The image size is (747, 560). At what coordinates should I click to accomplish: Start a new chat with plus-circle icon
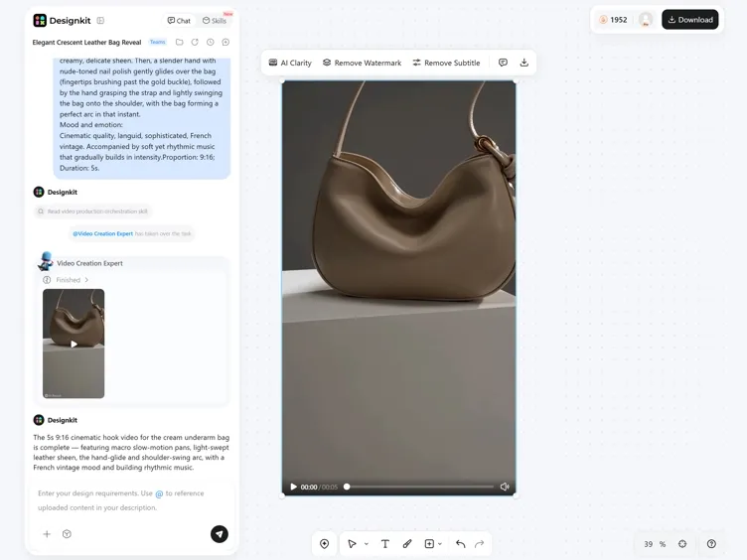click(x=225, y=42)
